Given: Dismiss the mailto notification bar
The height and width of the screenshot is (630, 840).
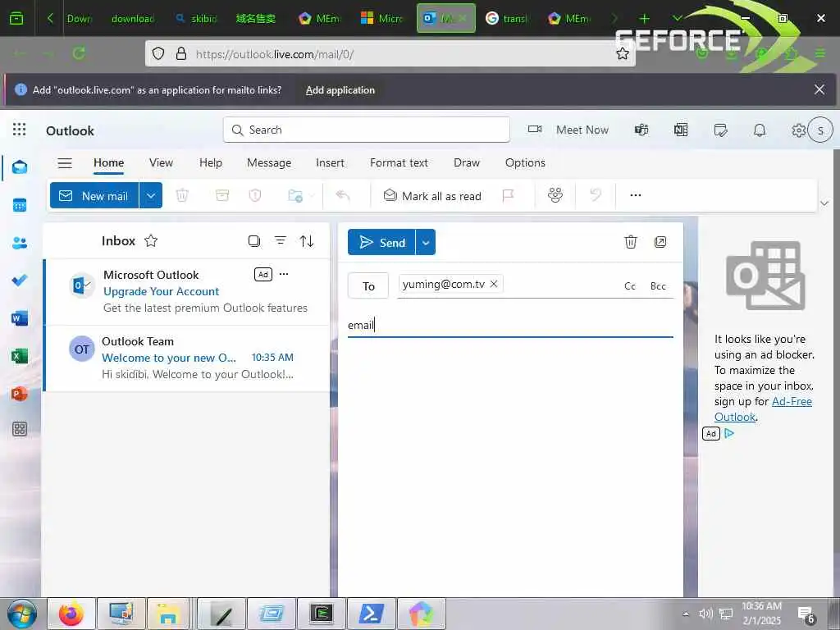Looking at the screenshot, I should 819,89.
